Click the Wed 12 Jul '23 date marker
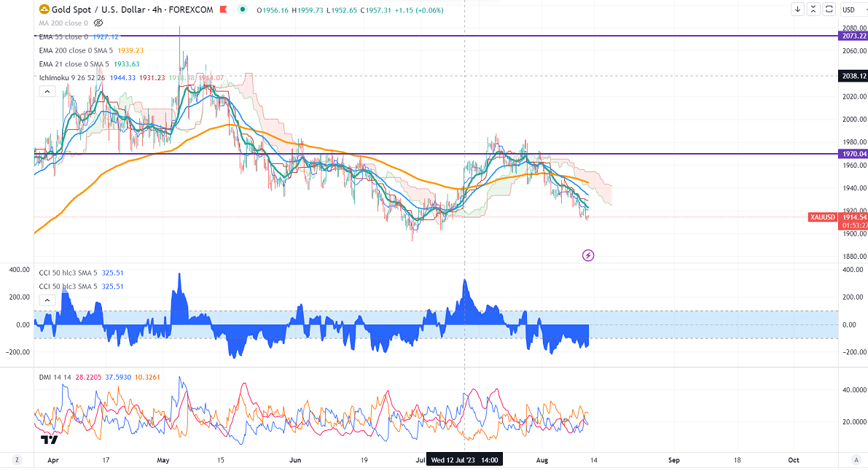868x471 pixels. (x=464, y=460)
